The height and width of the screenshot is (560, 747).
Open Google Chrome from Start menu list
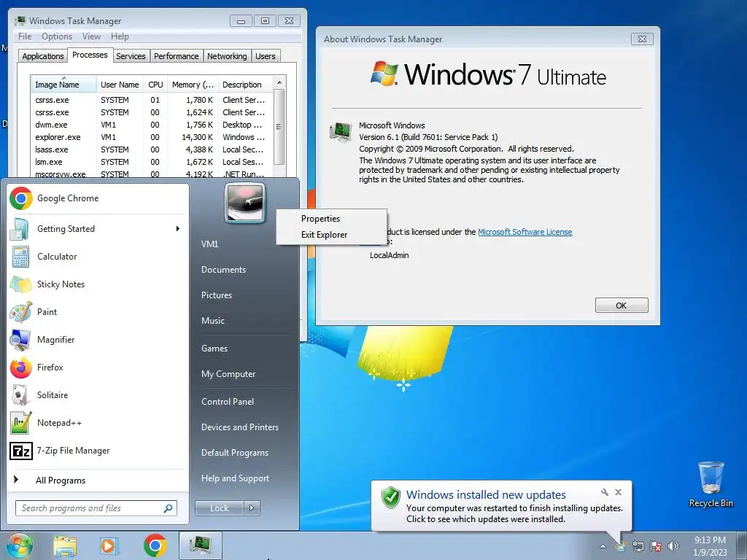coord(98,198)
